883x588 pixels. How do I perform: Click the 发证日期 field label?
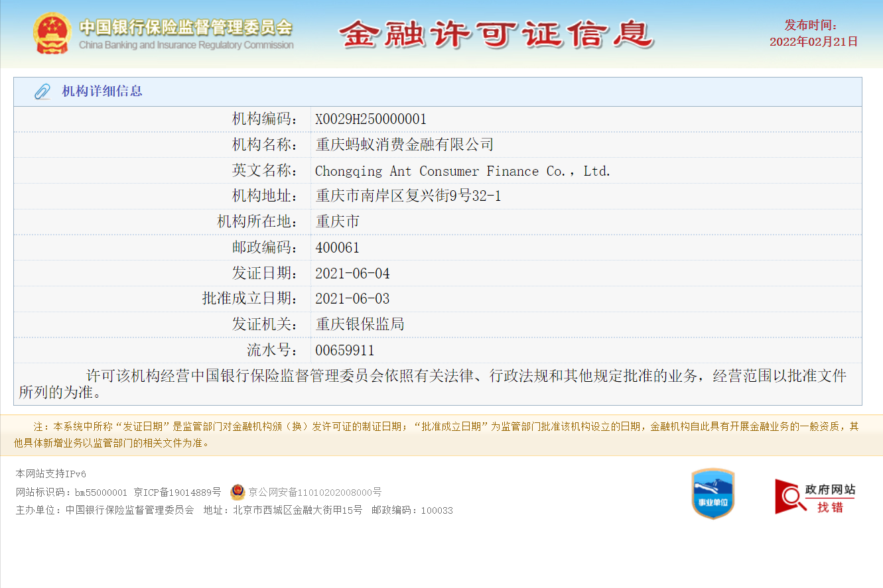point(265,273)
